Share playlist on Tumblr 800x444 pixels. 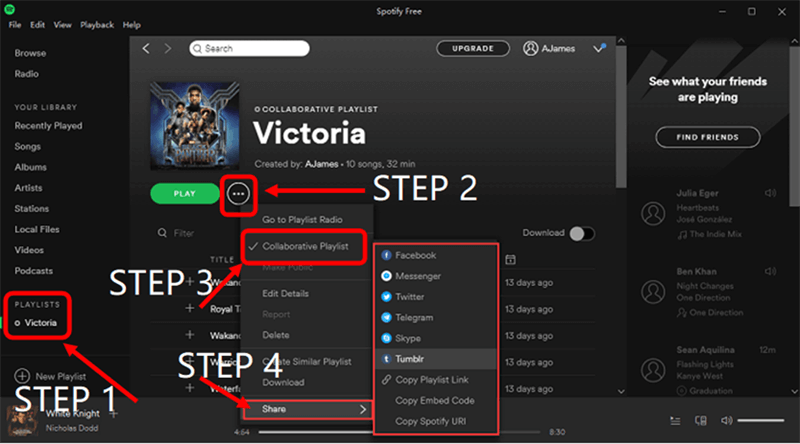(386, 359)
